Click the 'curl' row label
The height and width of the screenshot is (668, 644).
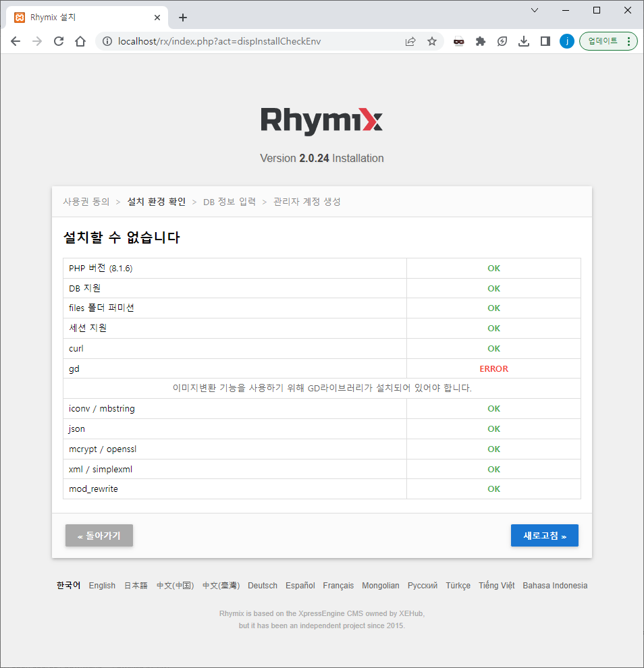click(x=76, y=348)
